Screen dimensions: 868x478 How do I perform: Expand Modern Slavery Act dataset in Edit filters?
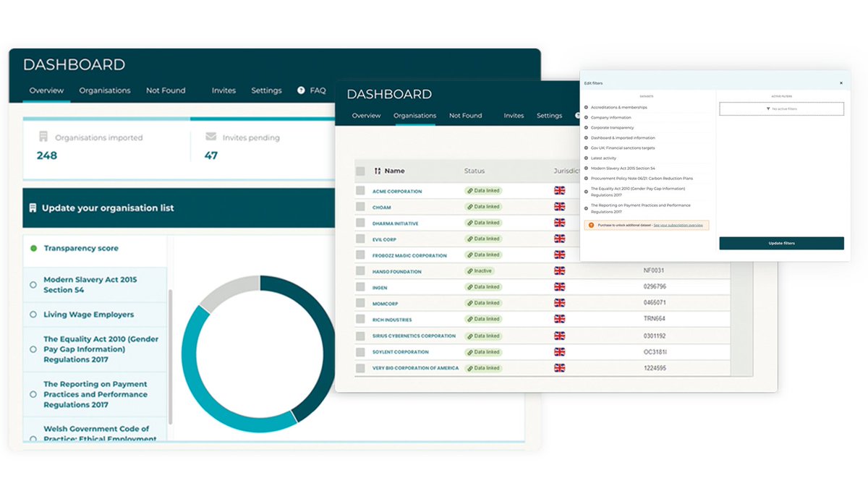586,168
